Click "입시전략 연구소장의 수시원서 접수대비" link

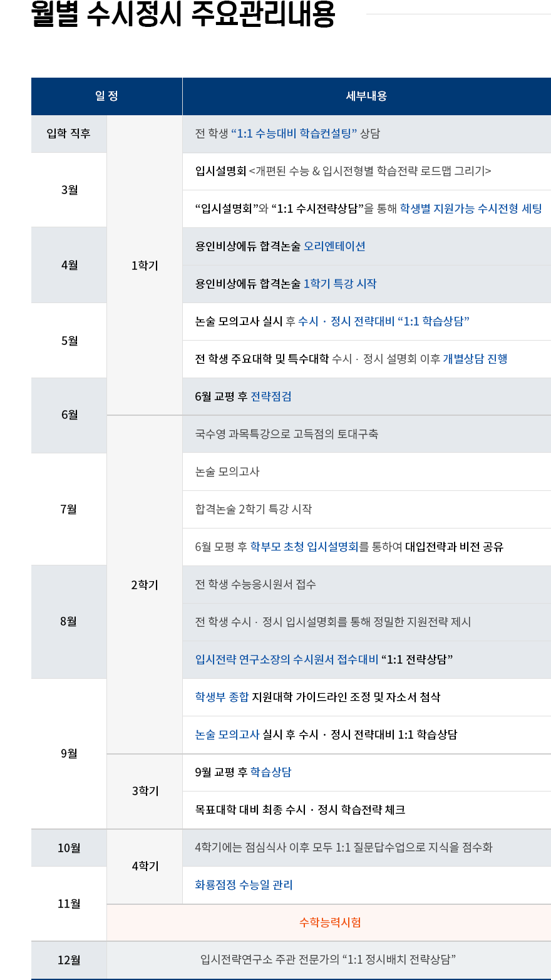click(x=287, y=659)
